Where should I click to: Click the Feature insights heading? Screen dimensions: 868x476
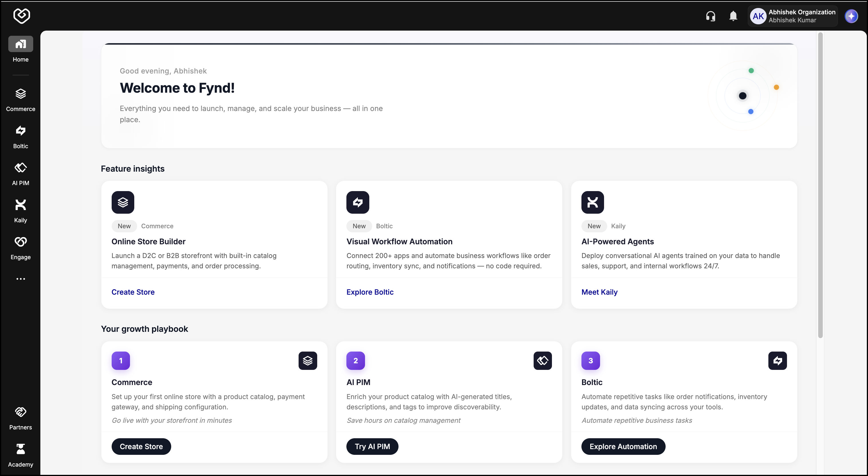(x=133, y=169)
